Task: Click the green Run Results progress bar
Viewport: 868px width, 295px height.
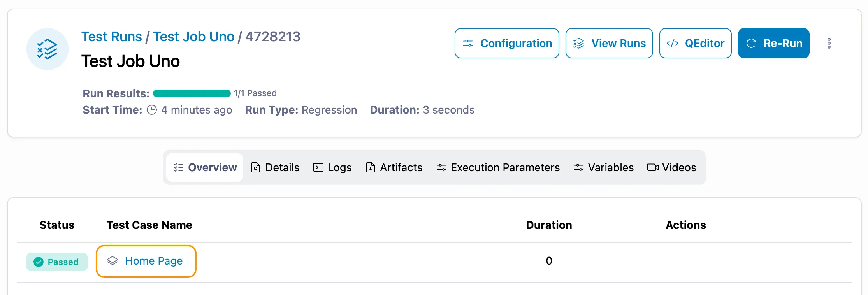Action: [x=192, y=93]
